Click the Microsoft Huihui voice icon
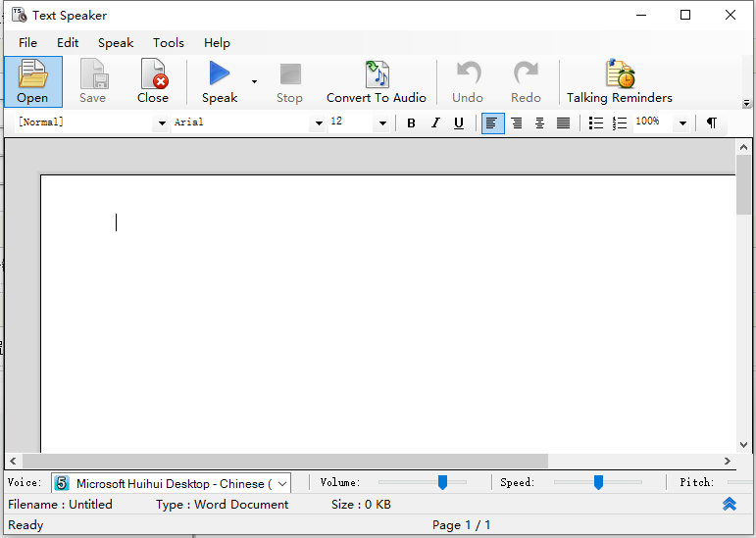The image size is (756, 538). [x=62, y=483]
